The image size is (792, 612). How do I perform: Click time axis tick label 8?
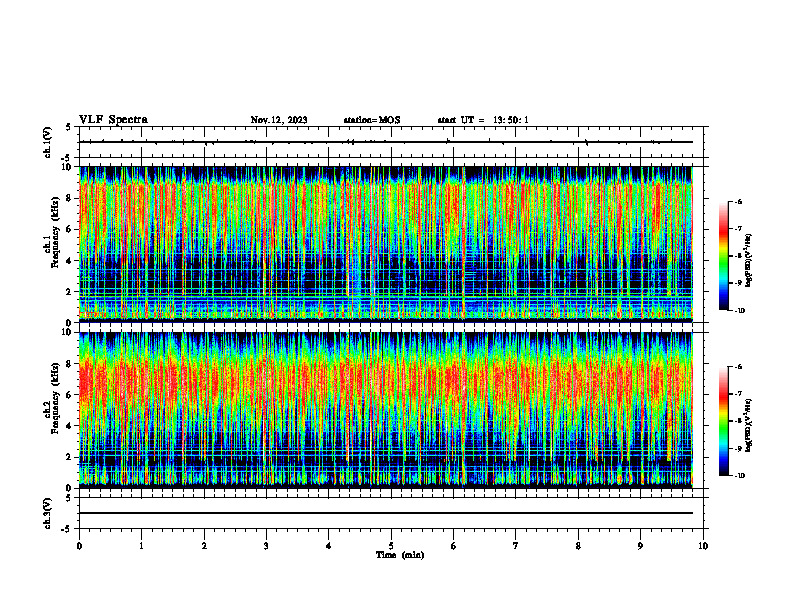pos(578,546)
